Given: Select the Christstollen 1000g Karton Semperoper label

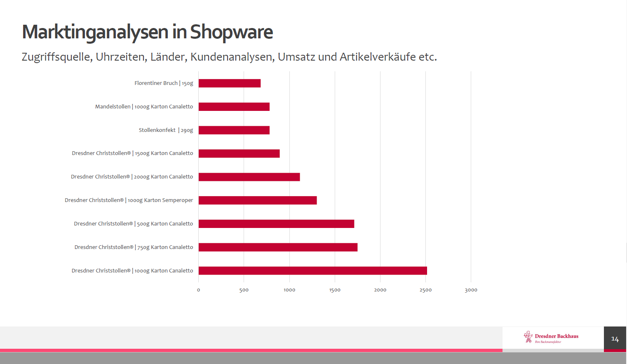Looking at the screenshot, I should 129,200.
